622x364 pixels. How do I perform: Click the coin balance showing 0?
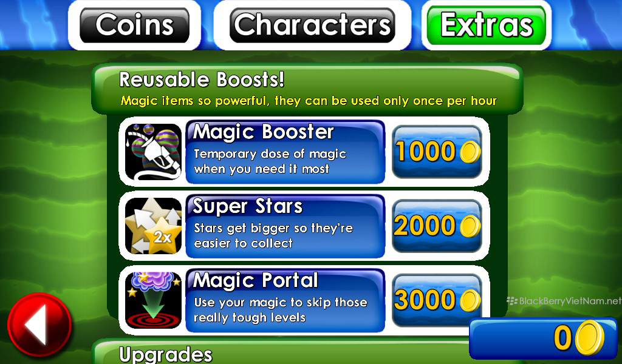pyautogui.click(x=544, y=338)
